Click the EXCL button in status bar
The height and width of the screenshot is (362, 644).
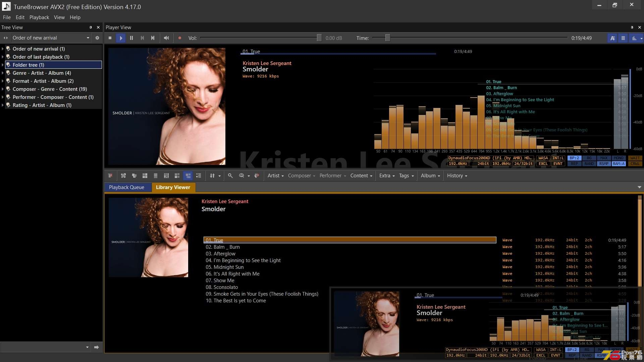543,164
